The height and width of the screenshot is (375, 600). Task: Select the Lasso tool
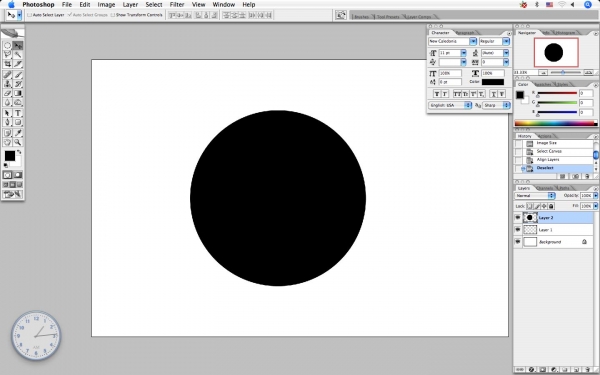click(7, 55)
